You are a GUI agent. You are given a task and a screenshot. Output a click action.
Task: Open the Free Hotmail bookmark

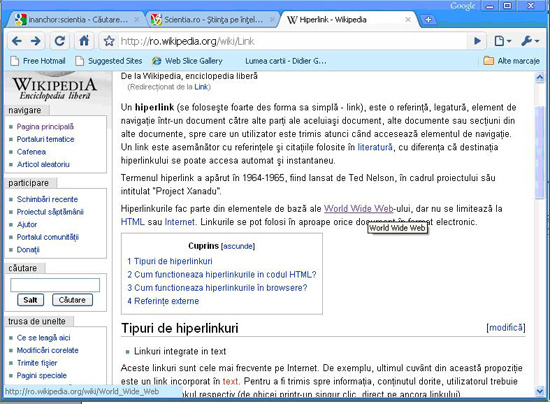pos(38,61)
